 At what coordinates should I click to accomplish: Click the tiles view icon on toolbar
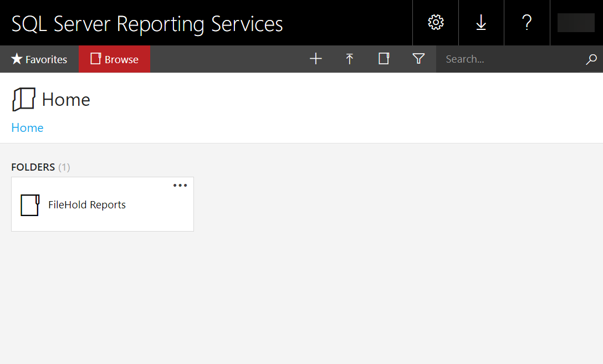click(x=384, y=59)
